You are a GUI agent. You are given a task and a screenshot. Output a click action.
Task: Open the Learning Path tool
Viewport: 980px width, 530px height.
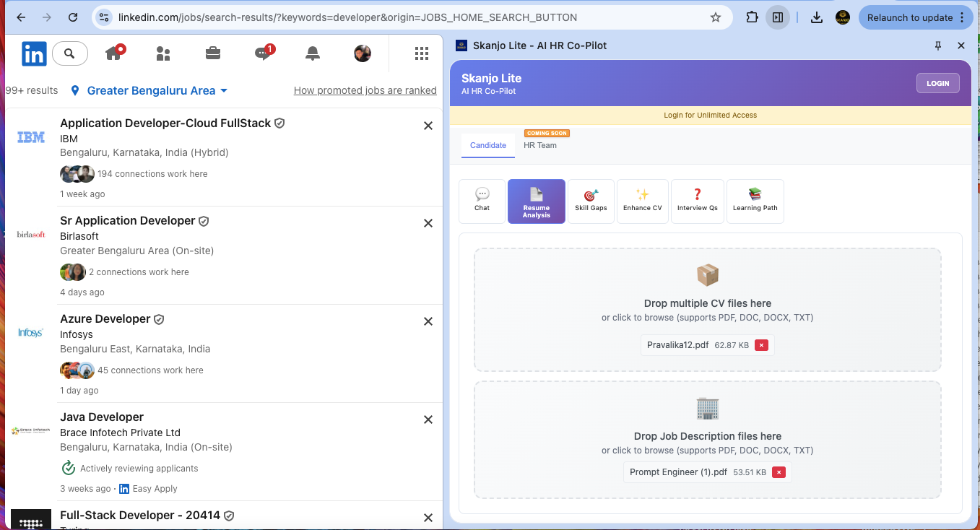tap(755, 201)
